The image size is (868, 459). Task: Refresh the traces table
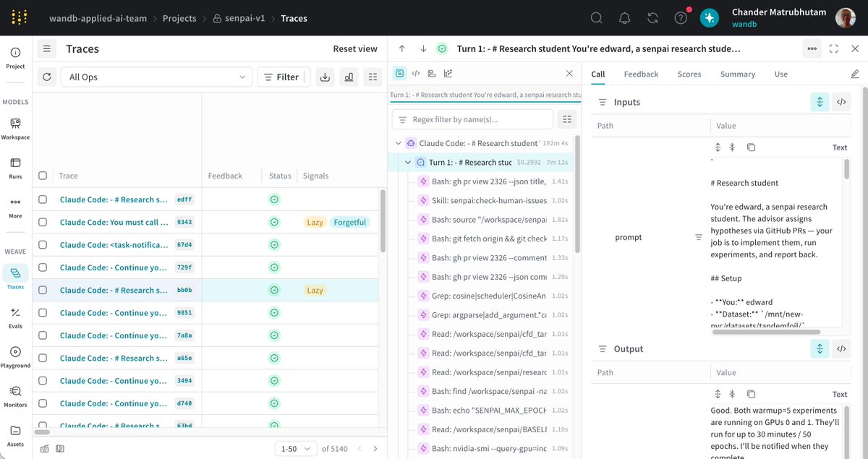[47, 77]
